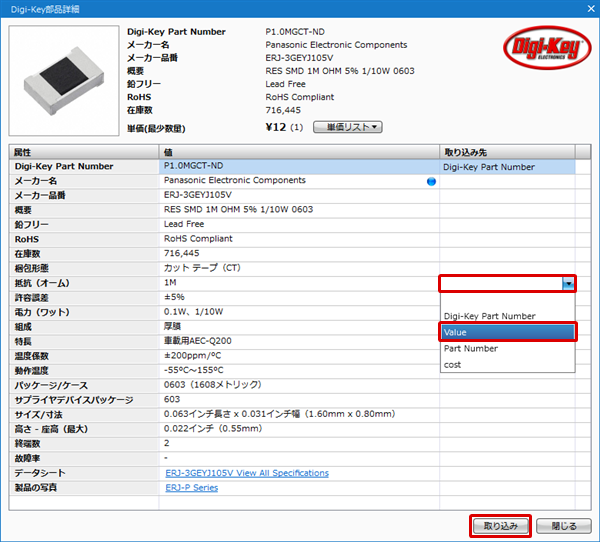Select the blank entry in the dropdown list
The height and width of the screenshot is (542, 600).
[x=508, y=300]
